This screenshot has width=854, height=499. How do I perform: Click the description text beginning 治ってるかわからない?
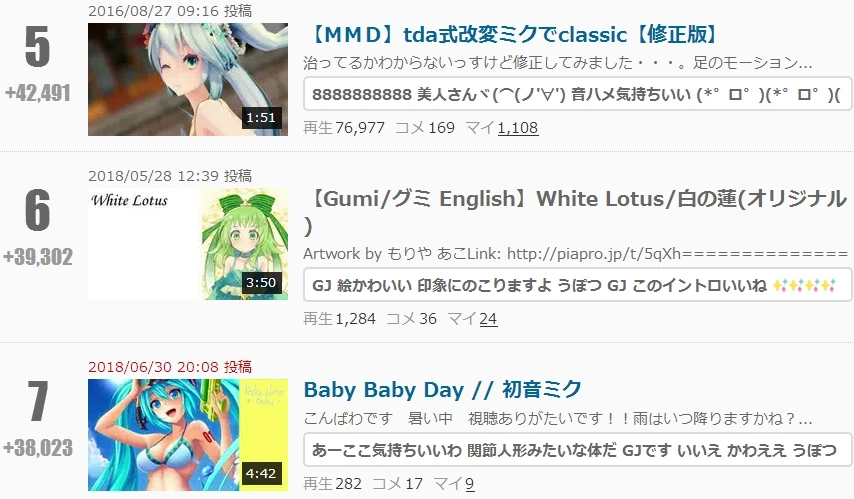point(558,63)
